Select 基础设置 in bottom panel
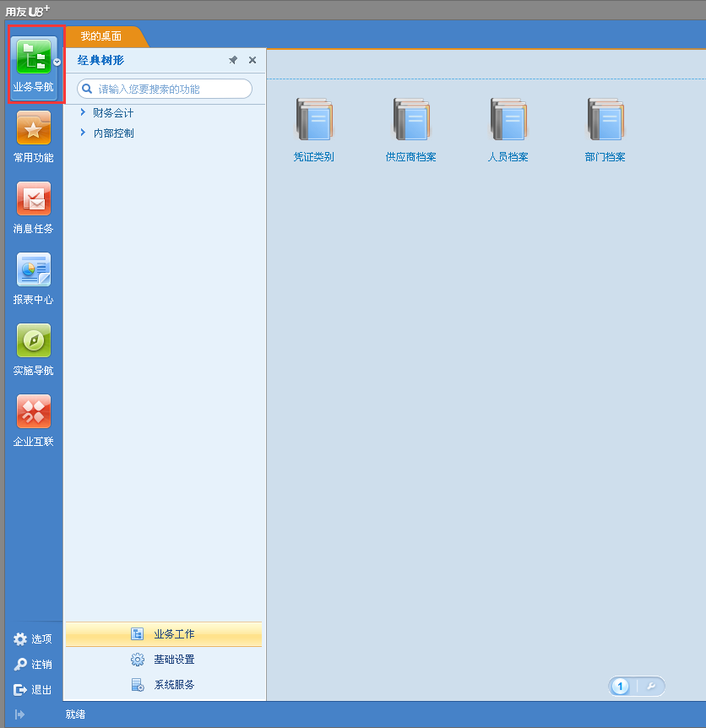The image size is (706, 728). click(173, 660)
